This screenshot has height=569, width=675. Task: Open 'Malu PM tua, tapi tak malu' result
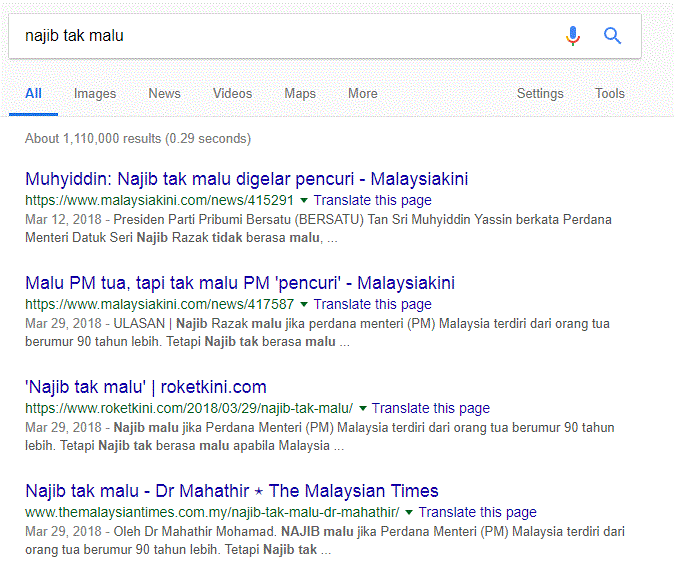click(240, 283)
